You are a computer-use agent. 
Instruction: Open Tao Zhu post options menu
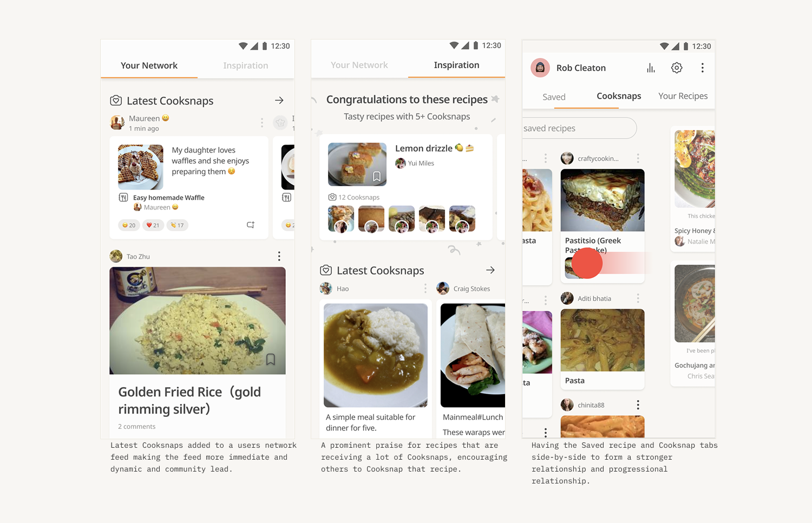point(279,256)
